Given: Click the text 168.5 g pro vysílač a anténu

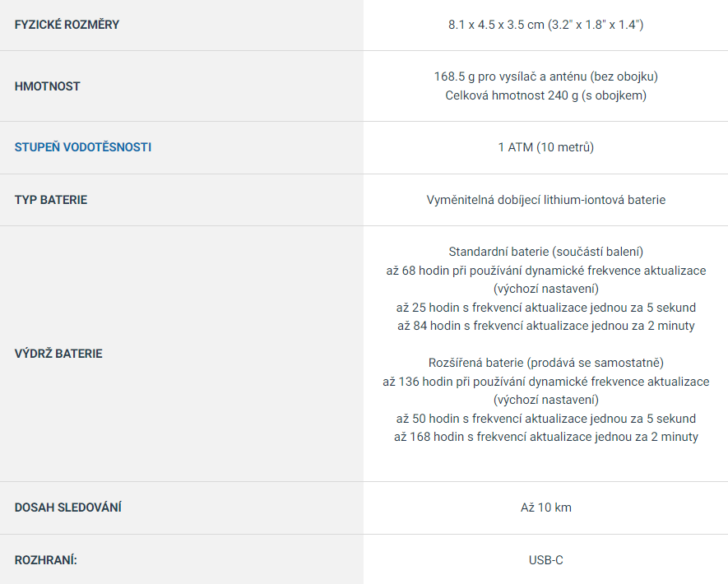Looking at the screenshot, I should [x=511, y=76].
